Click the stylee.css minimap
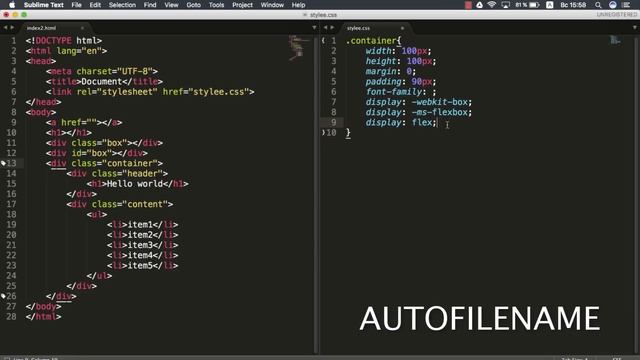The image size is (640, 360). click(x=616, y=40)
